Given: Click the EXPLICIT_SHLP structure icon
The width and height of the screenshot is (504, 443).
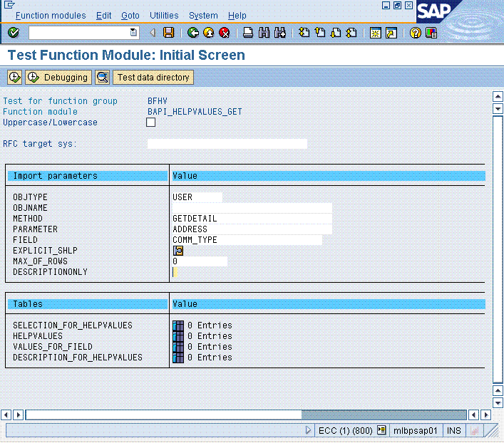Looking at the screenshot, I should click(178, 251).
